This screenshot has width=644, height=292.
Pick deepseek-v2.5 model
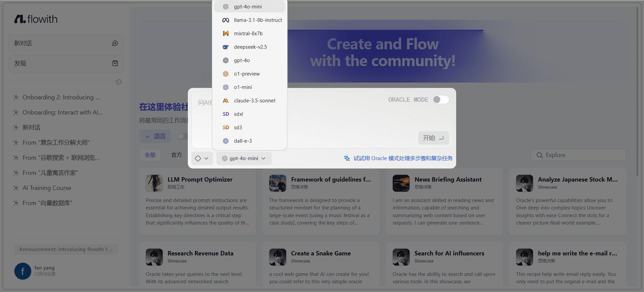point(250,47)
